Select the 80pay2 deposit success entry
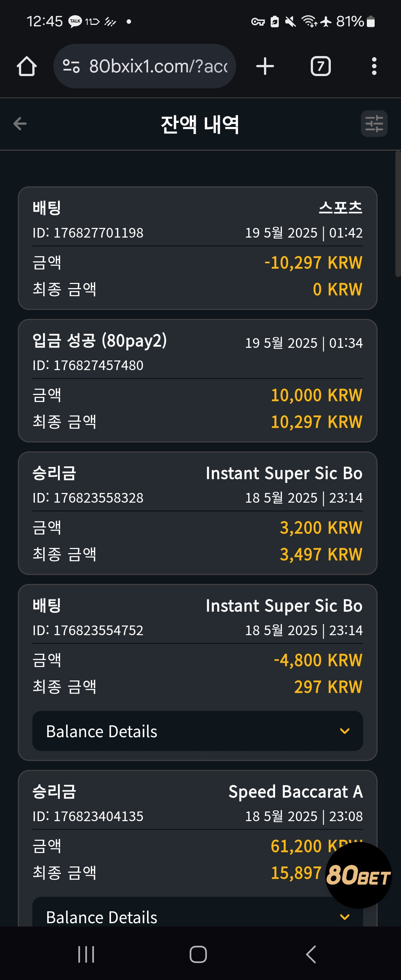This screenshot has height=980, width=401. point(198,381)
